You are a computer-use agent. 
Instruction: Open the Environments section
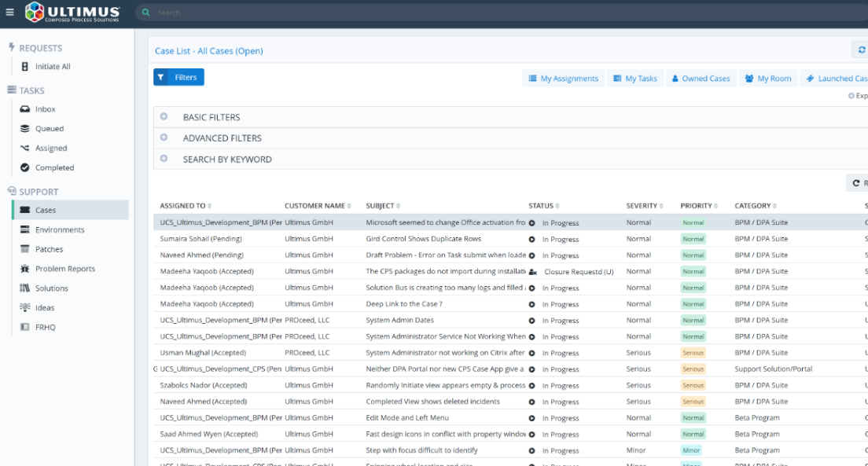(x=60, y=229)
